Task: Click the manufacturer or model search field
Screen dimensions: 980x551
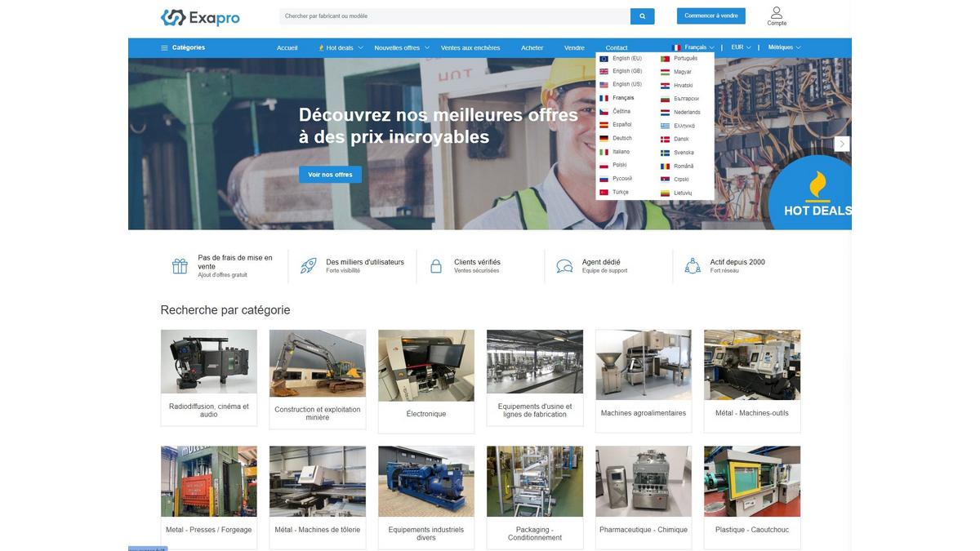Action: pos(454,16)
